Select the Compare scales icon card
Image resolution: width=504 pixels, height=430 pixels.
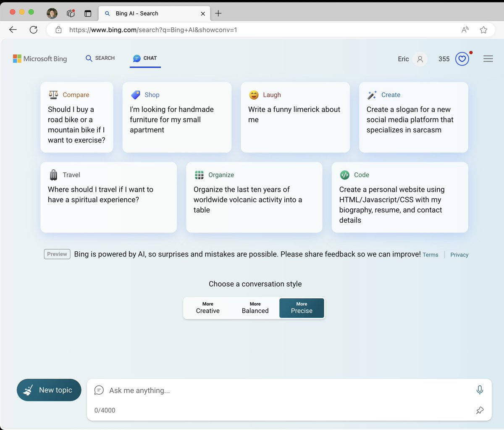tap(53, 95)
